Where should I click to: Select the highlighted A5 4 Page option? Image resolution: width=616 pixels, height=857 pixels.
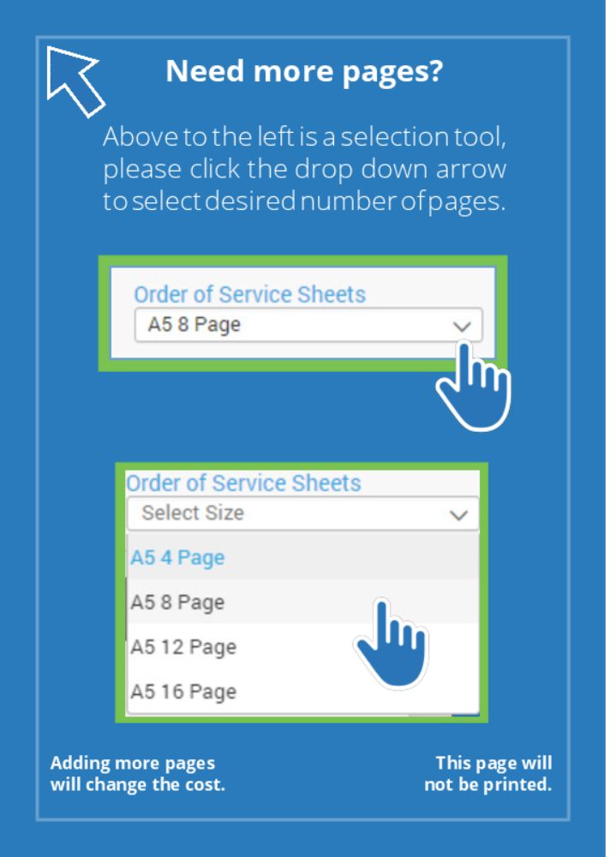(x=177, y=558)
